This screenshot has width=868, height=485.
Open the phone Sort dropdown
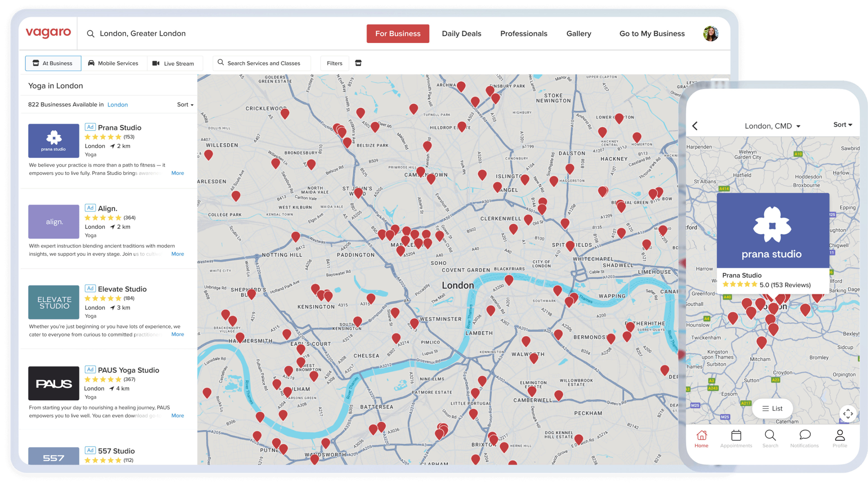click(x=842, y=125)
